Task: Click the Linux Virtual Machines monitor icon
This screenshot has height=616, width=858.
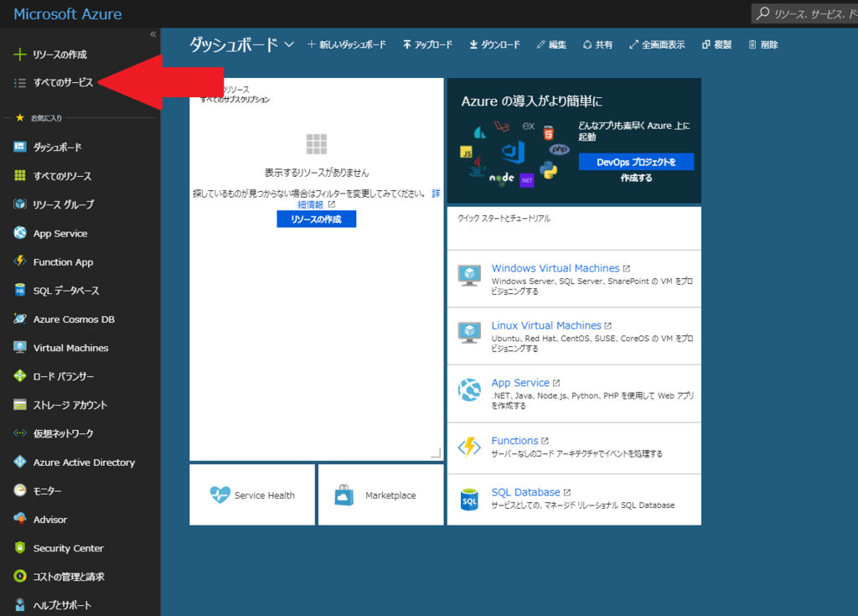Action: 469,333
